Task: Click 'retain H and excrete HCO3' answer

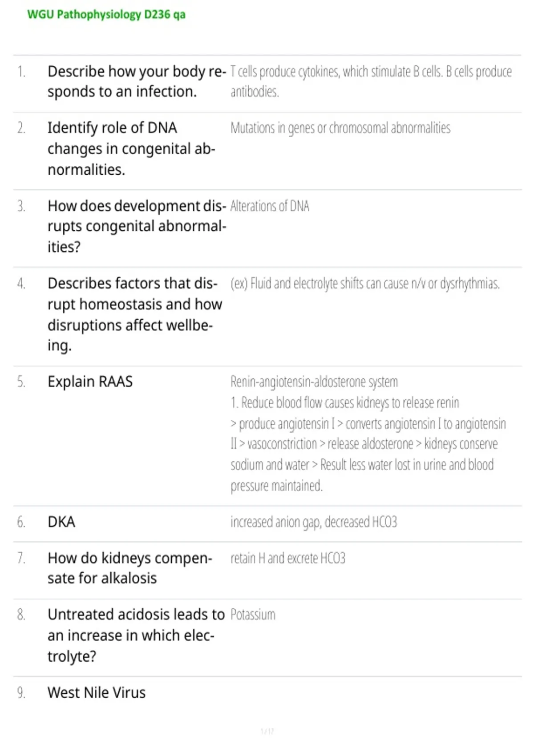Action: coord(288,558)
